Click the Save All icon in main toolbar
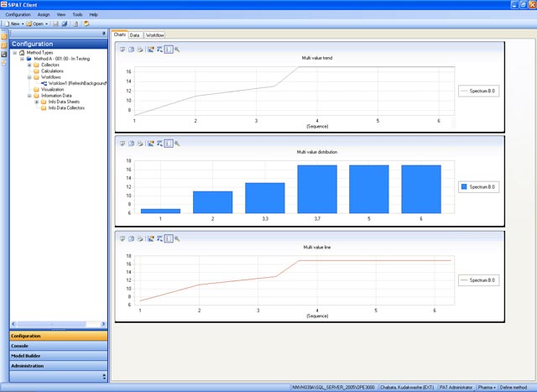 [x=65, y=24]
